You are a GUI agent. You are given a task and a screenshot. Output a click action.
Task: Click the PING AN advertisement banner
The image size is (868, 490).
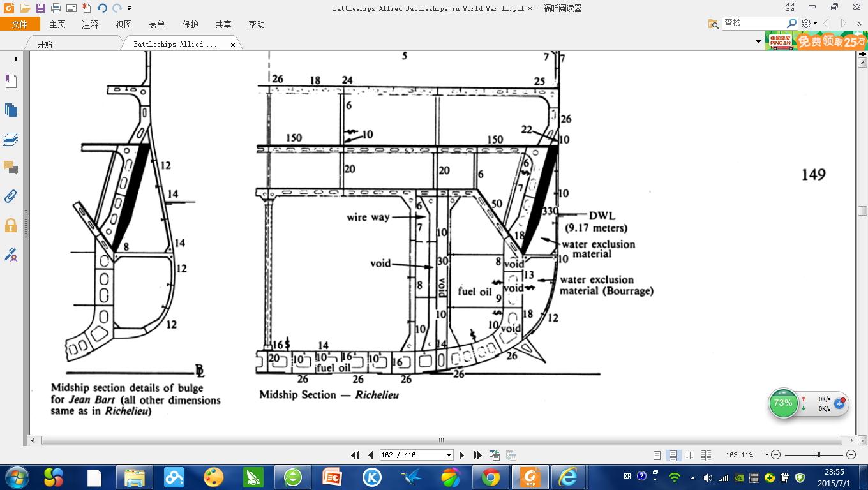tap(816, 41)
